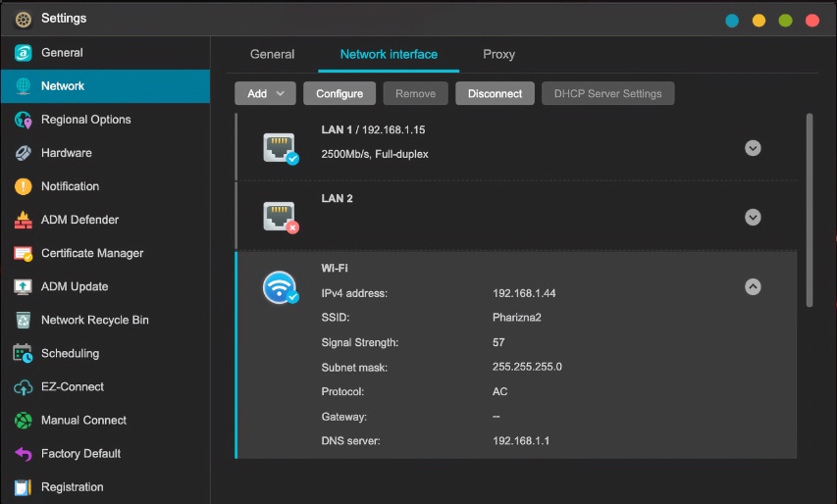837x504 pixels.
Task: Click the Network Recycle Bin icon
Action: point(23,320)
